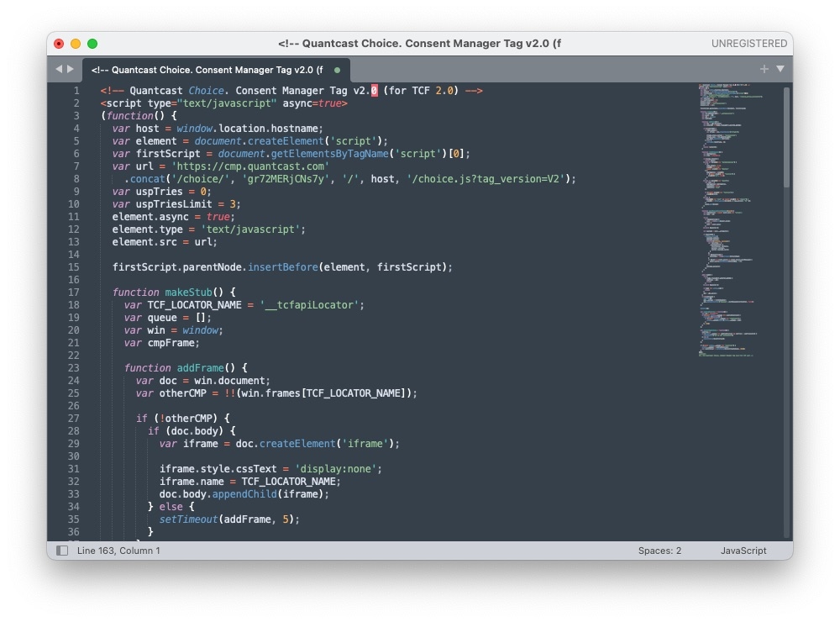Click 'makeStub' function name
This screenshot has width=840, height=622.
point(188,293)
